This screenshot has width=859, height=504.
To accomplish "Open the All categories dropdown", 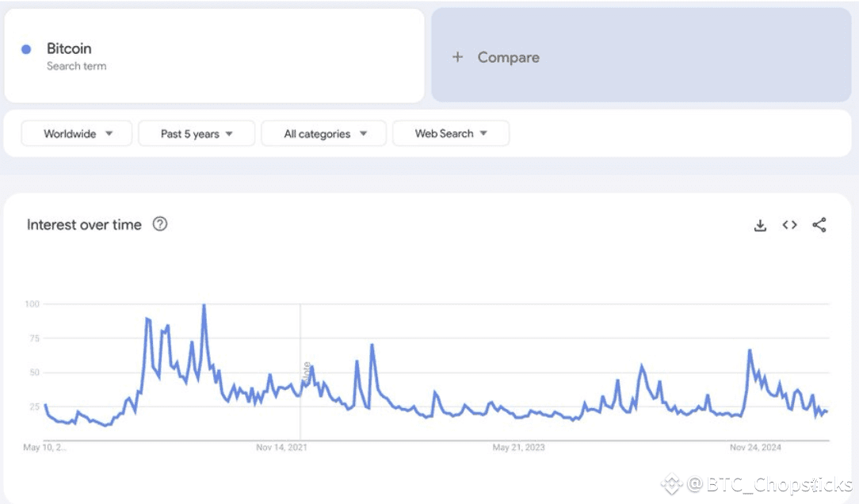I will click(324, 134).
